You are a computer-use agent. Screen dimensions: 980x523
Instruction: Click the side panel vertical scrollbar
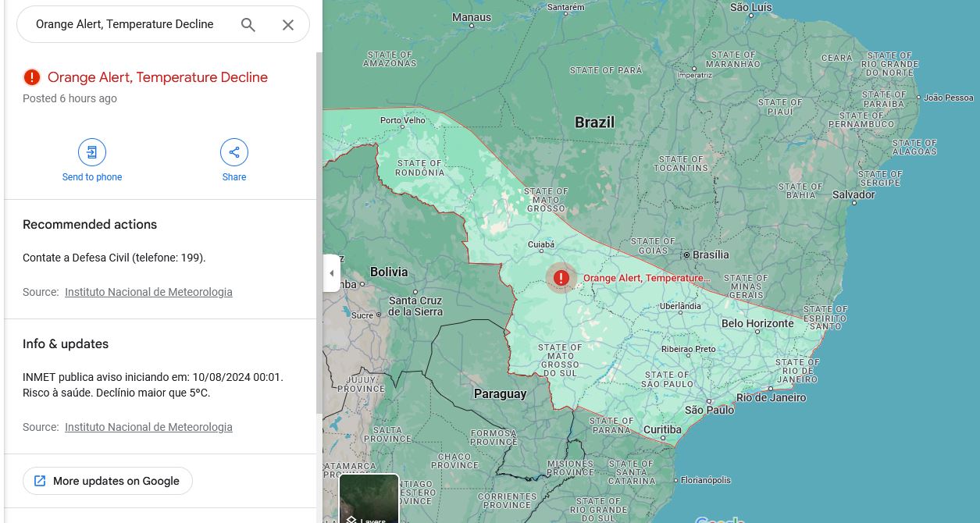[319, 234]
